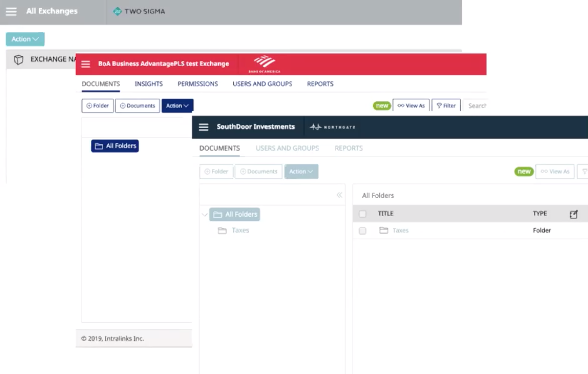Open light blue Action dropdown in SouthDoor window
This screenshot has width=588, height=374.
pyautogui.click(x=301, y=172)
